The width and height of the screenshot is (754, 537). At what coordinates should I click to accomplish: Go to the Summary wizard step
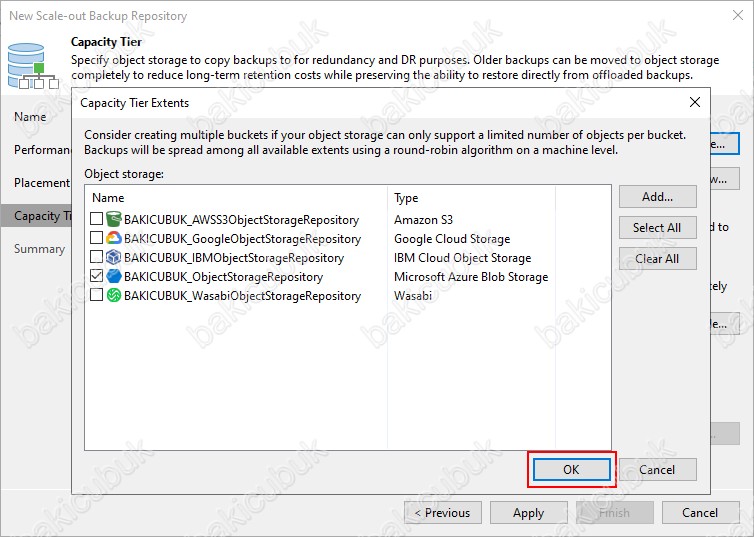click(x=39, y=249)
